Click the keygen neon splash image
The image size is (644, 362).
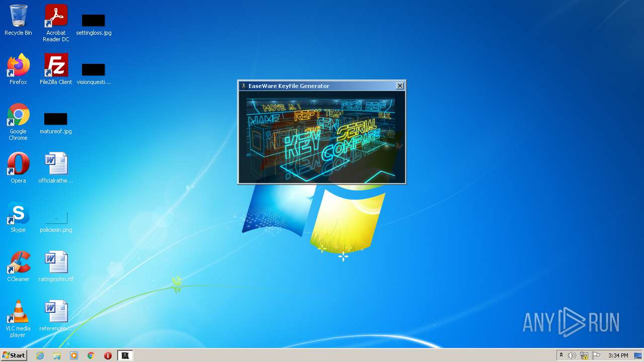coord(320,140)
